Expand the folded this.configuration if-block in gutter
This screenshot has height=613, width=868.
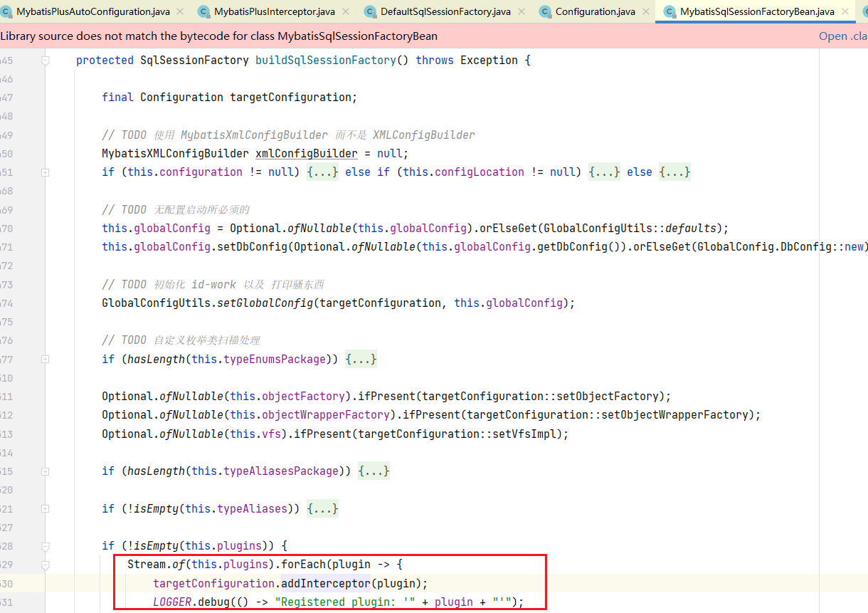click(46, 172)
